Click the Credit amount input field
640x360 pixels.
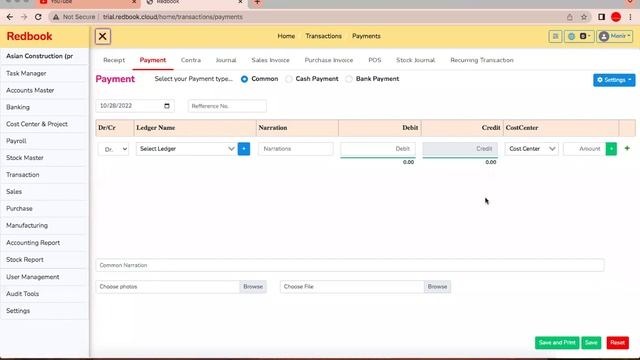(x=460, y=149)
